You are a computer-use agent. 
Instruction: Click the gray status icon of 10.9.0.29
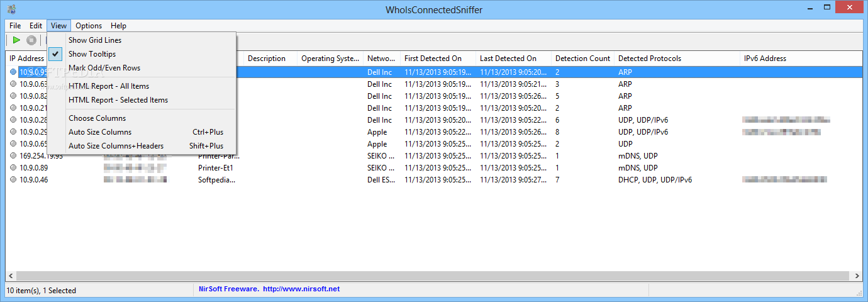point(13,132)
